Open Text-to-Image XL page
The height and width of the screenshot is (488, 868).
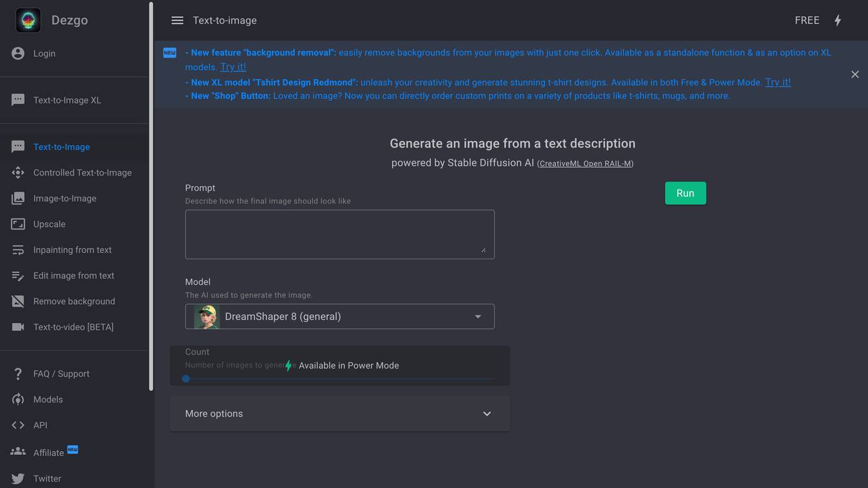tap(67, 100)
